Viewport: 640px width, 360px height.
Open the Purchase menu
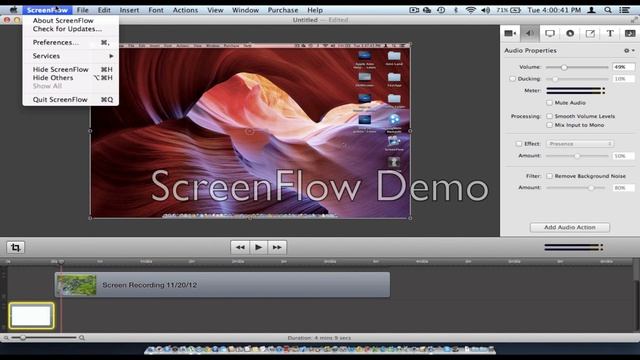283,10
